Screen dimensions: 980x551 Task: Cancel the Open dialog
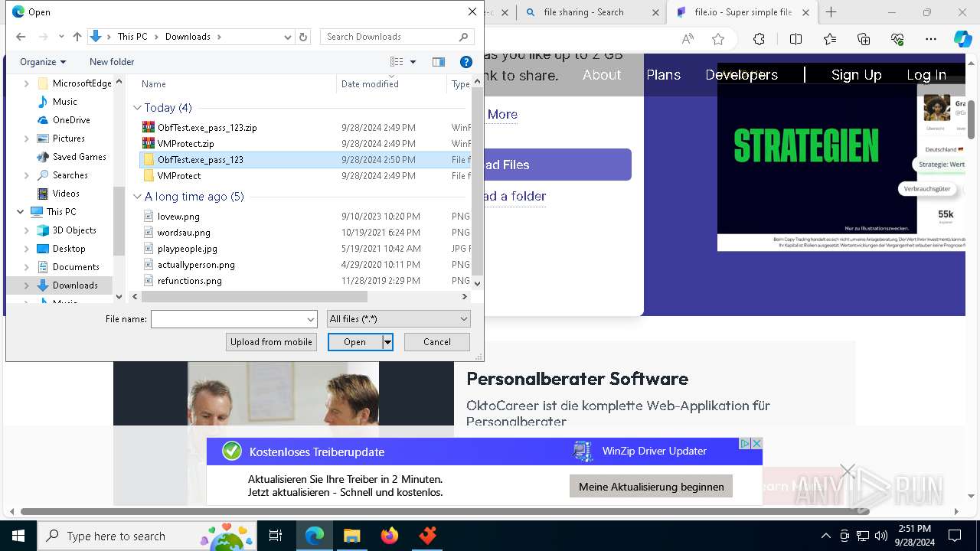coord(437,342)
